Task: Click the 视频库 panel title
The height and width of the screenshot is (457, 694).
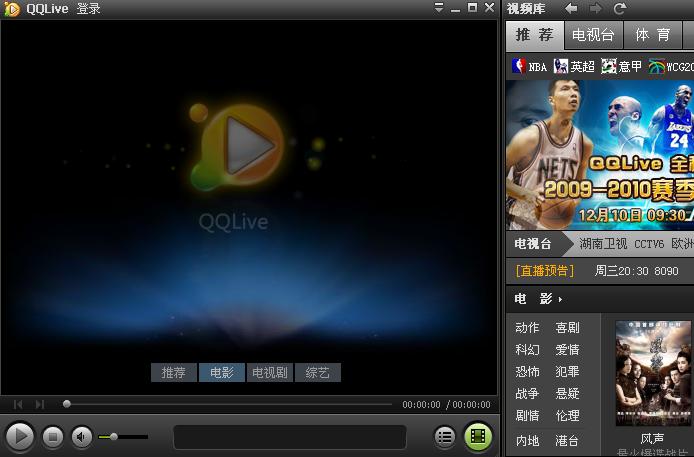Action: coord(526,8)
